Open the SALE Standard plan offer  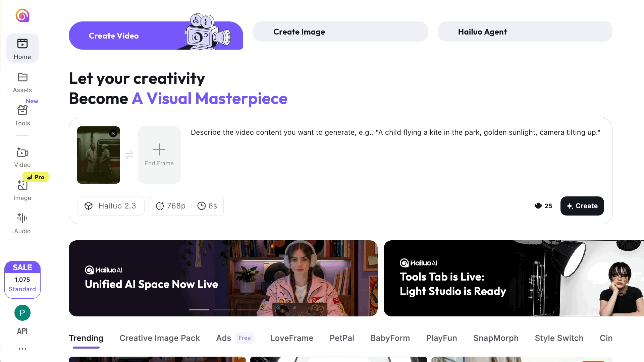(22, 279)
